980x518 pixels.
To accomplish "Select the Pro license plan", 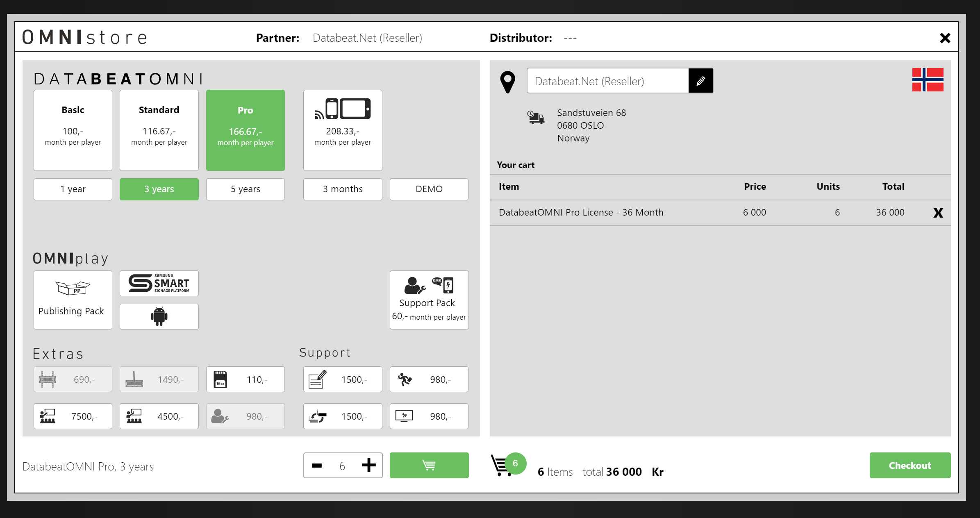I will [x=246, y=130].
